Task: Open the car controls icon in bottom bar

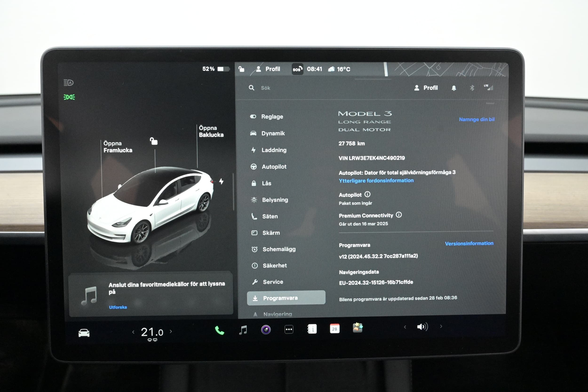Action: [84, 333]
